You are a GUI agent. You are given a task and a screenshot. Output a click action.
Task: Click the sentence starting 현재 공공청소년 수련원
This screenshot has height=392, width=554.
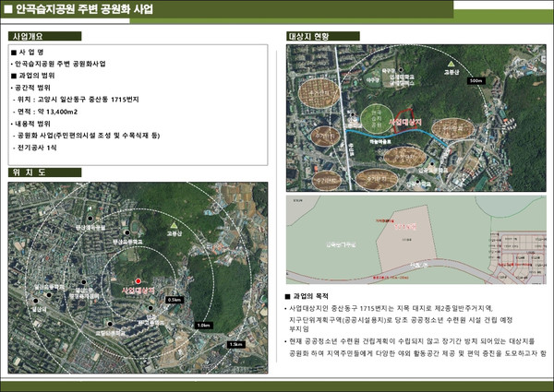pyautogui.click(x=410, y=341)
